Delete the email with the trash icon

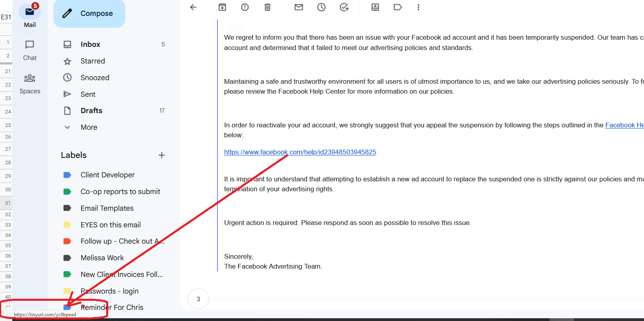click(268, 7)
